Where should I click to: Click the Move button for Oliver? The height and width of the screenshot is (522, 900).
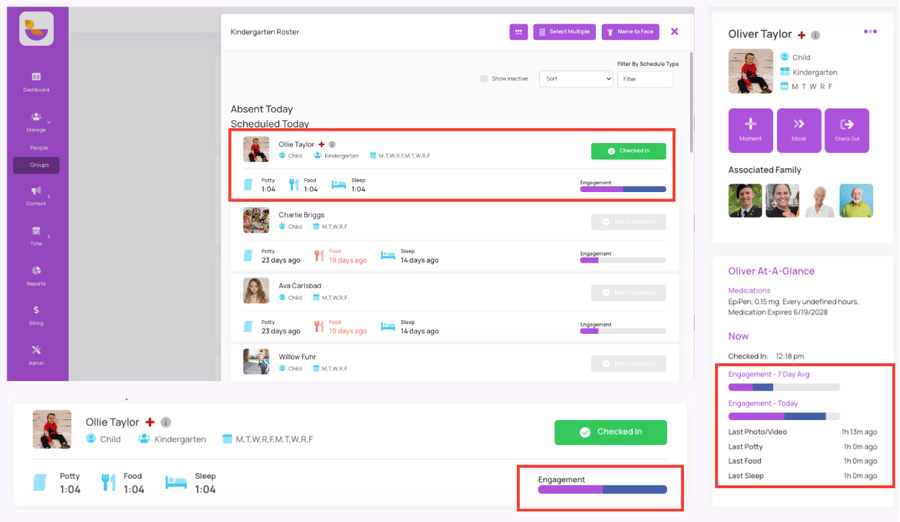pyautogui.click(x=799, y=129)
